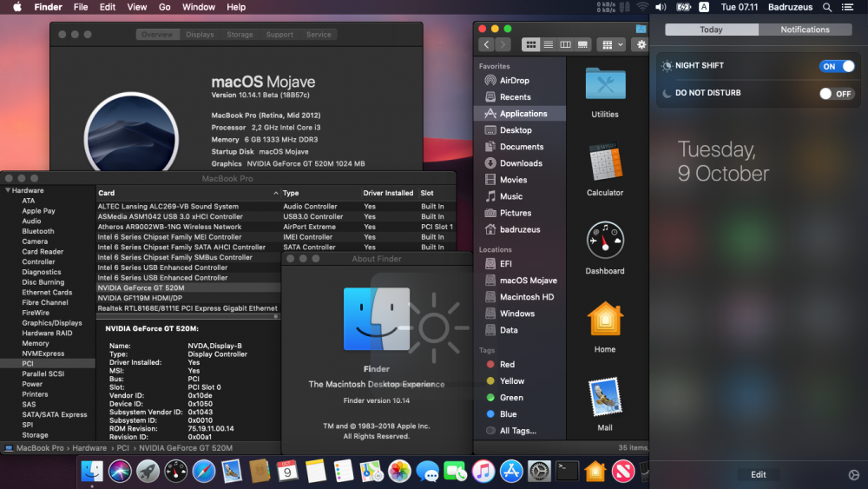This screenshot has width=868, height=489.
Task: Click Edit button at bottom of Notification Center
Action: 759,474
